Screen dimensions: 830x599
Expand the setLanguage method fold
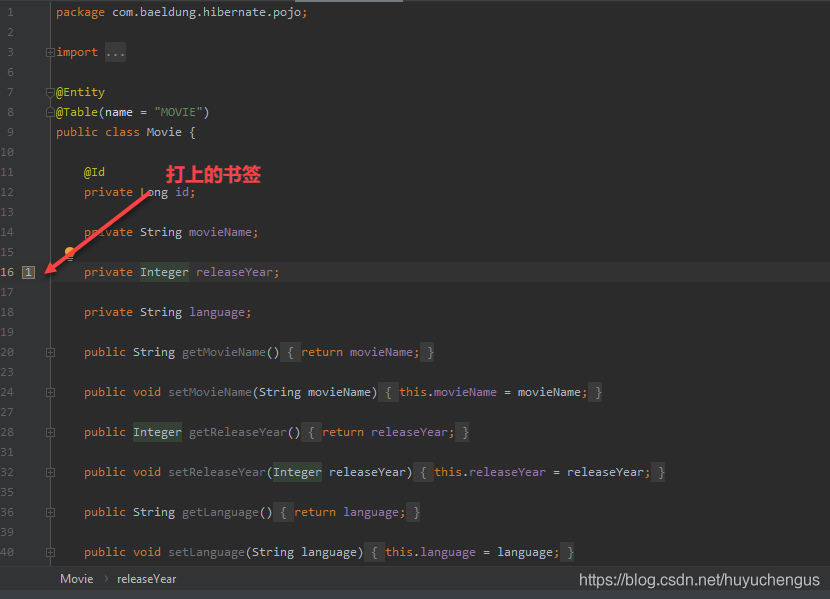50,552
